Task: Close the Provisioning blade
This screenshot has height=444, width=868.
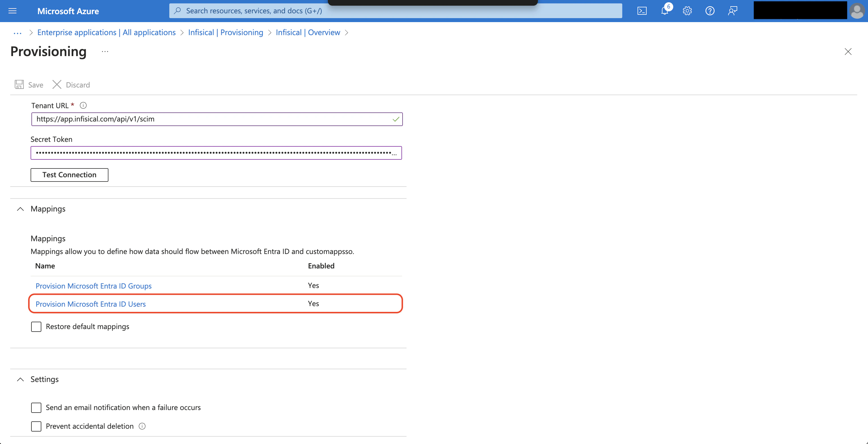Action: coord(848,52)
